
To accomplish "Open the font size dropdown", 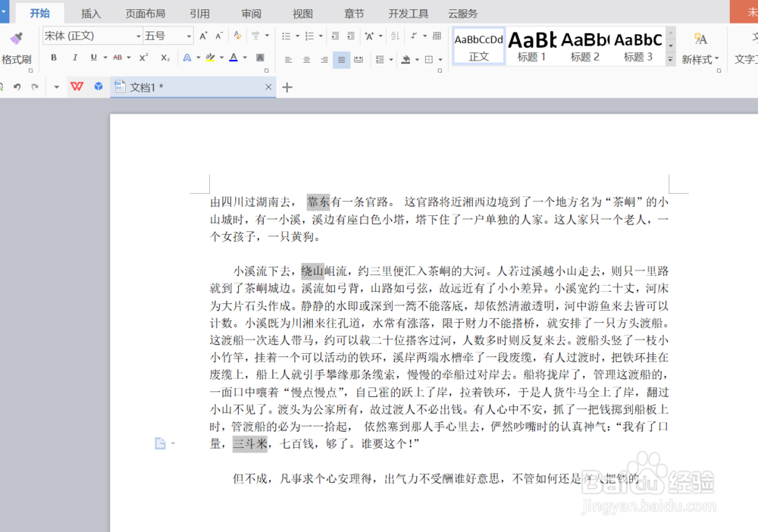I will point(189,34).
